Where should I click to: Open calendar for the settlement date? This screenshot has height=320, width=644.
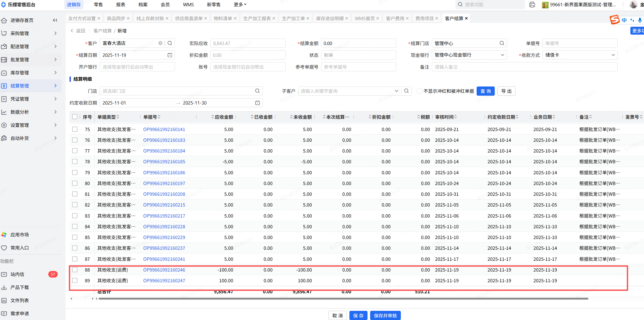tap(170, 55)
